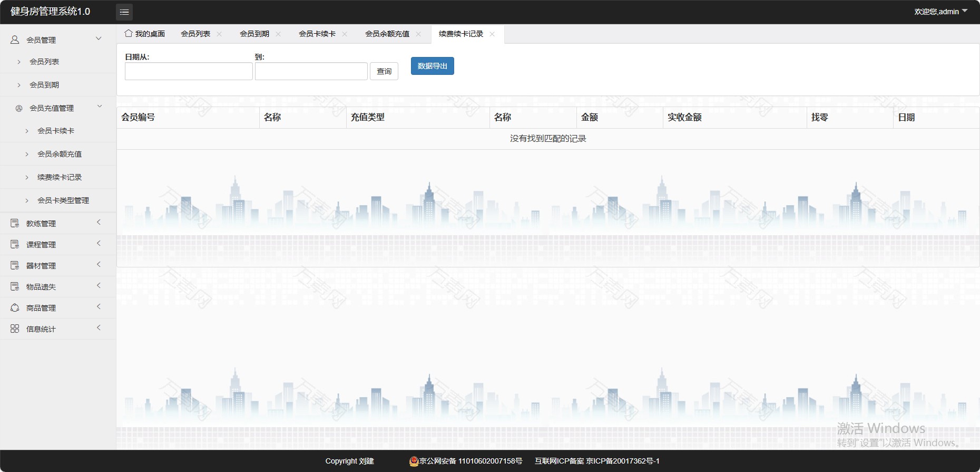This screenshot has width=980, height=472.
Task: Click the 日期 column header
Action: 936,118
